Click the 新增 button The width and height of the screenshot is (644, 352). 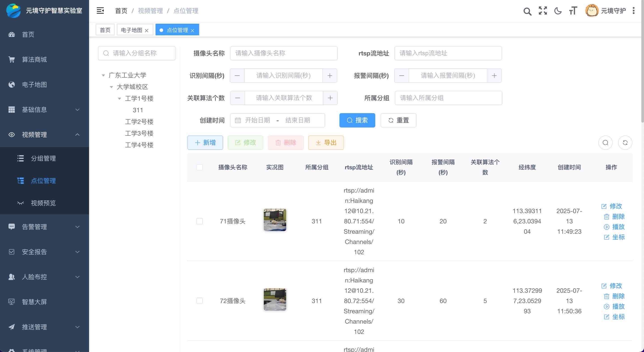tap(205, 143)
